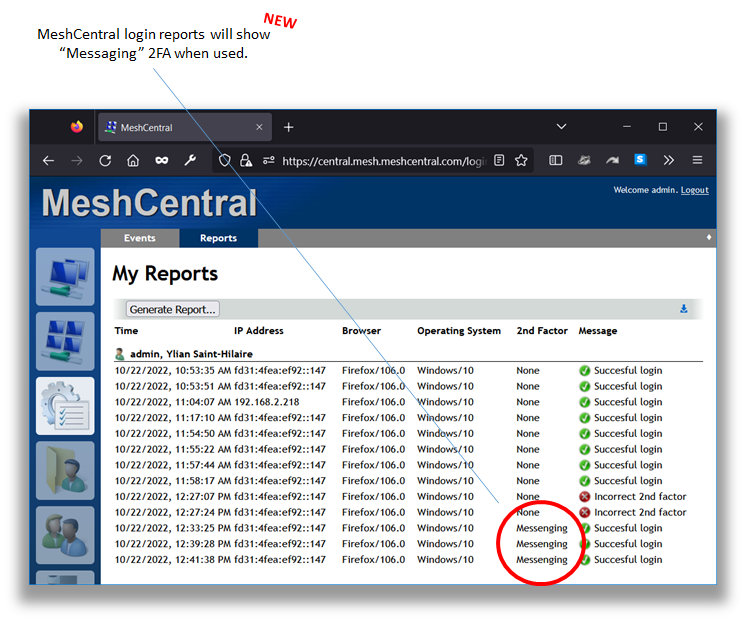The image size is (746, 622).
Task: Expand more tools overflow chevron
Action: 669,160
